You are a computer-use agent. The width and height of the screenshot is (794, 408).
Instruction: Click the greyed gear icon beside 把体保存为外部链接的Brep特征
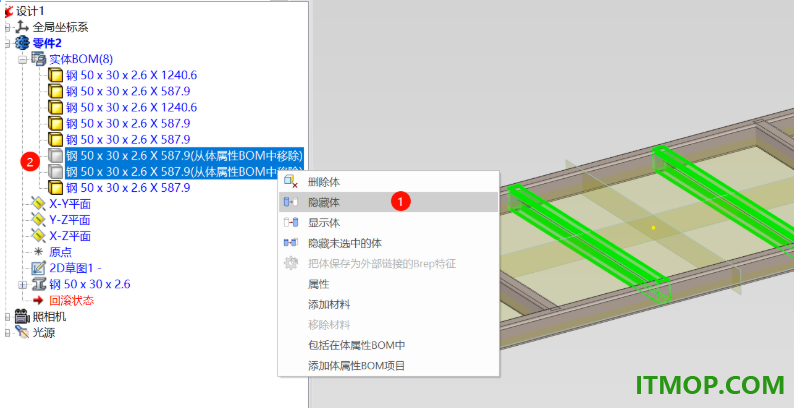[x=291, y=264]
